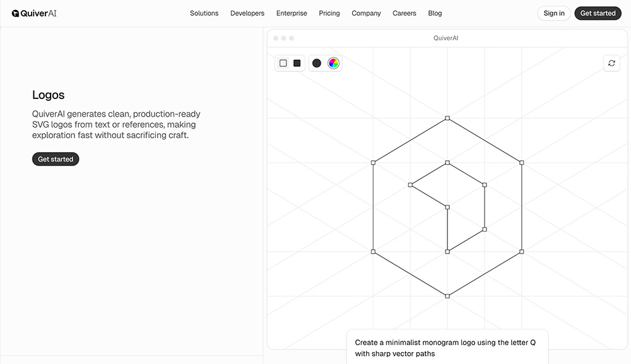Open the Blog link
Screen dimensions: 631x364
(435, 13)
